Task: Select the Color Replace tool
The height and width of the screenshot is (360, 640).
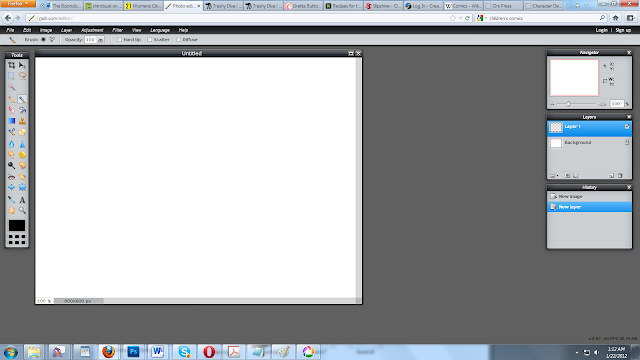Action: [11, 132]
